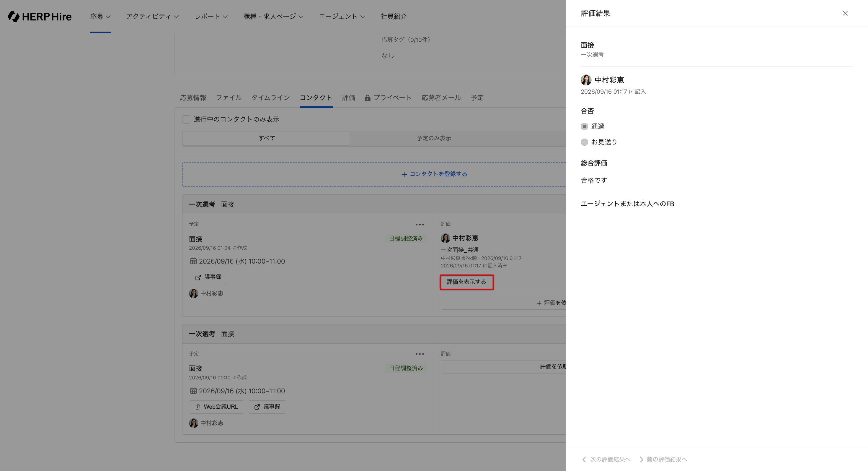868x471 pixels.
Task: Click the calendar icon beside first interview date
Action: click(x=193, y=261)
